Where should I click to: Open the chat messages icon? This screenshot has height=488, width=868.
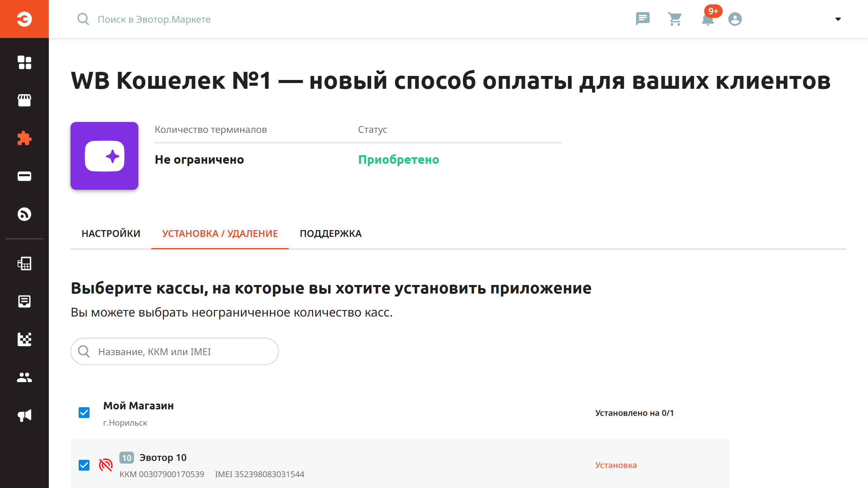pos(643,19)
